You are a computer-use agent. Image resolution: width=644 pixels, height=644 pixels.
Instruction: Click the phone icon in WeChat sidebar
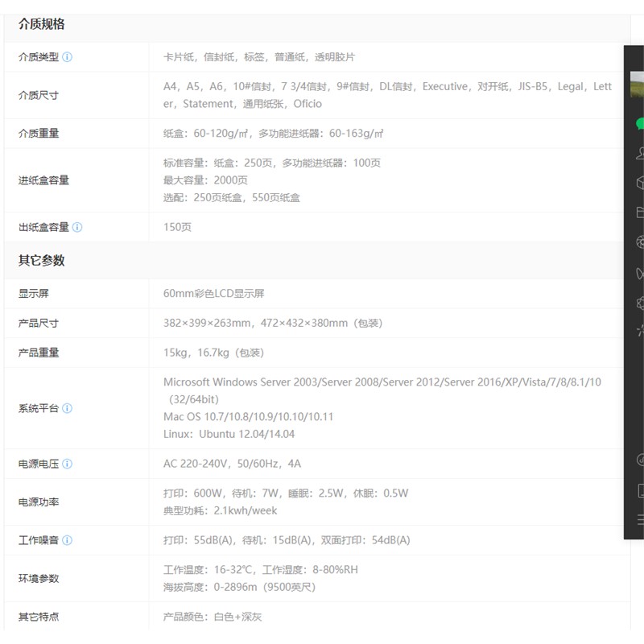click(x=639, y=490)
